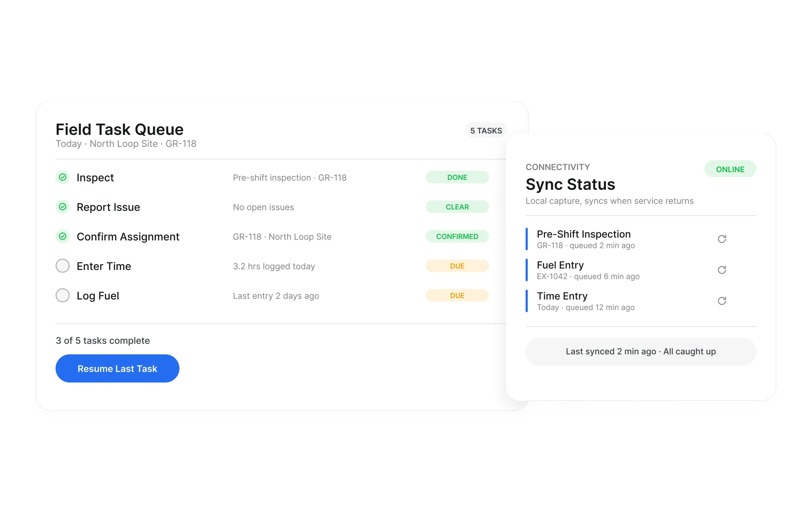Click the DONE badge on Inspect row
This screenshot has width=812, height=523.
(x=457, y=177)
